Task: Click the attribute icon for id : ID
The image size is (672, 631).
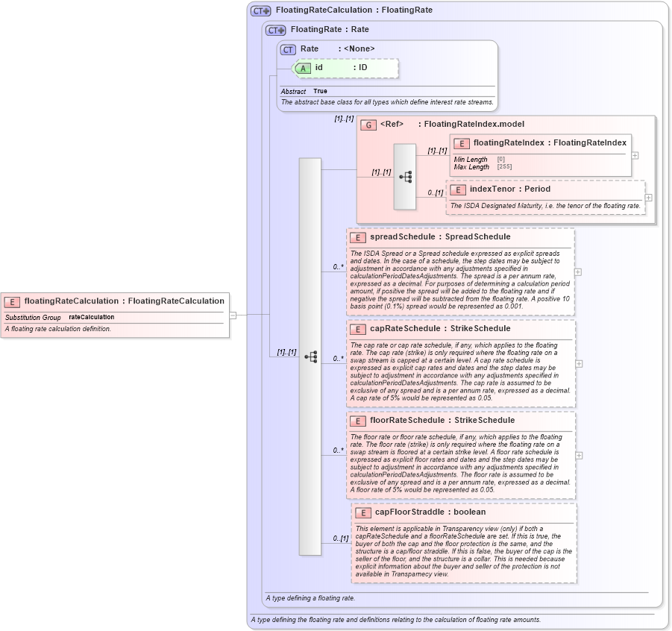Action: 303,67
